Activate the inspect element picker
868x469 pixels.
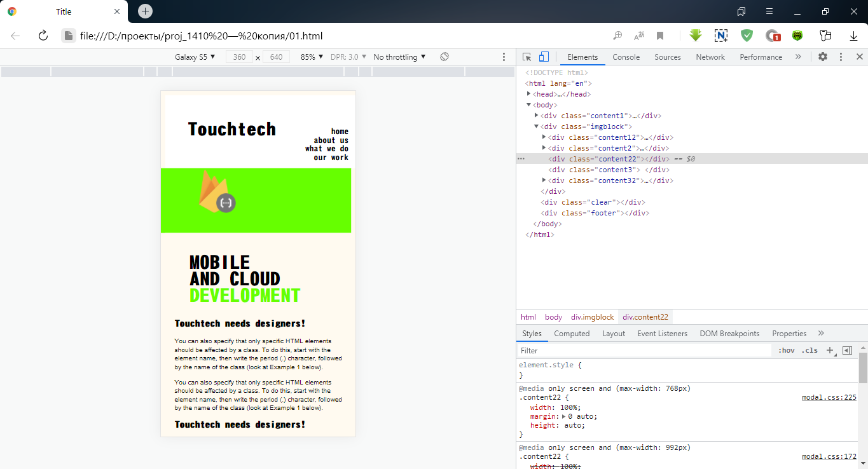pyautogui.click(x=527, y=57)
